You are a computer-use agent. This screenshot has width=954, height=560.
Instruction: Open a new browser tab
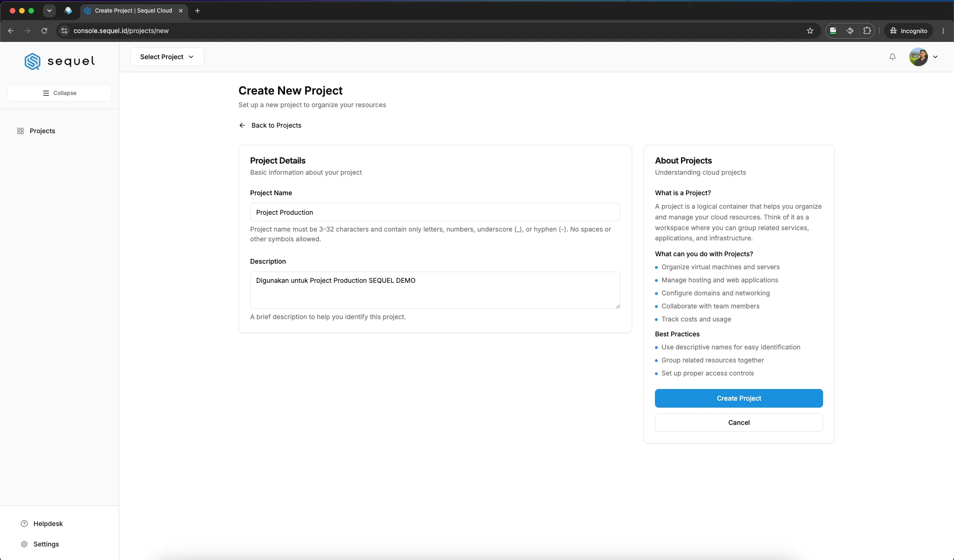pos(198,11)
